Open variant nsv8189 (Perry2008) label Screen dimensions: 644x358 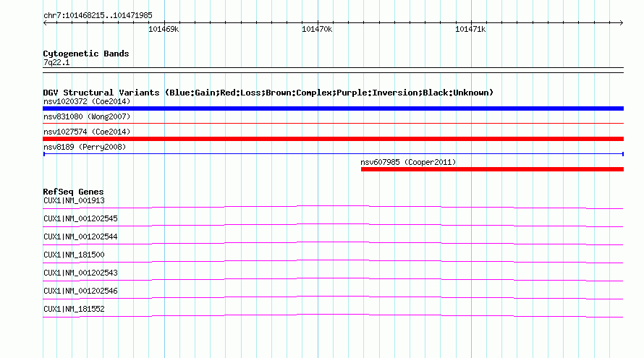tap(85, 147)
